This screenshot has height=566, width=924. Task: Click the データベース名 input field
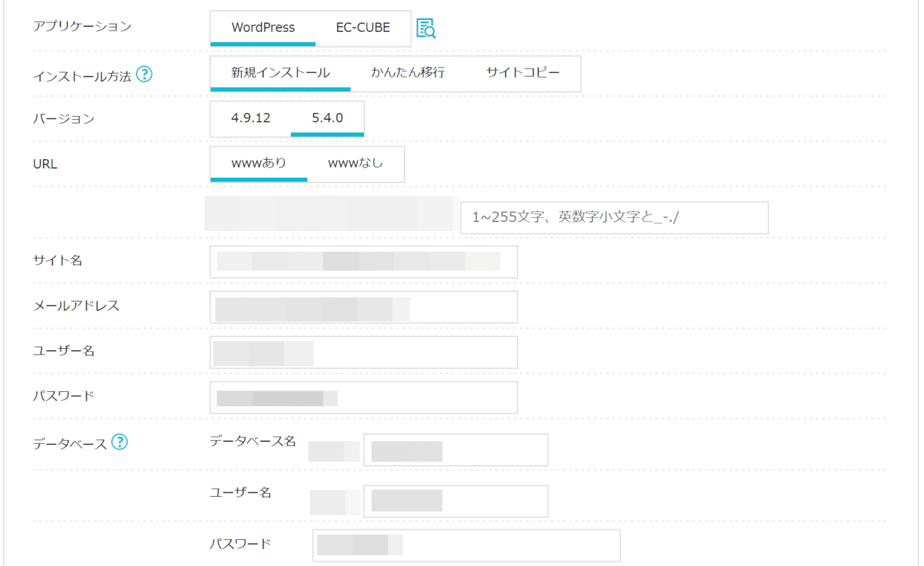coord(455,450)
